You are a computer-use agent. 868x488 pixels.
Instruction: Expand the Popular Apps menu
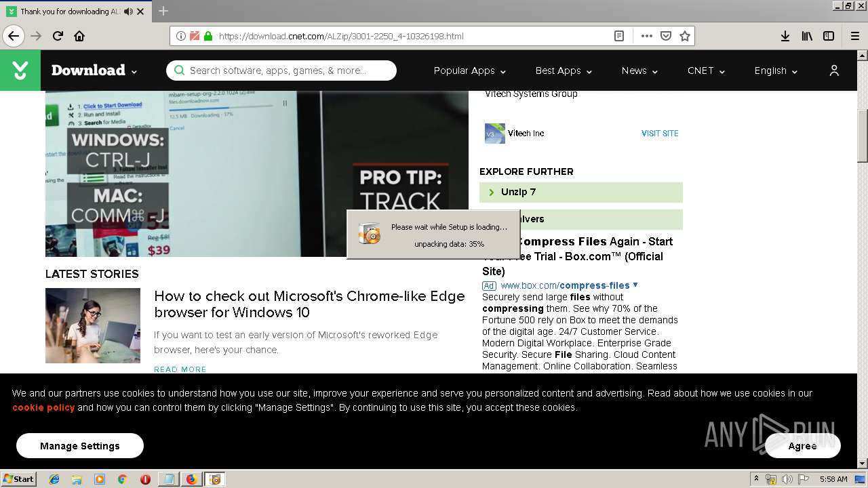pos(470,70)
